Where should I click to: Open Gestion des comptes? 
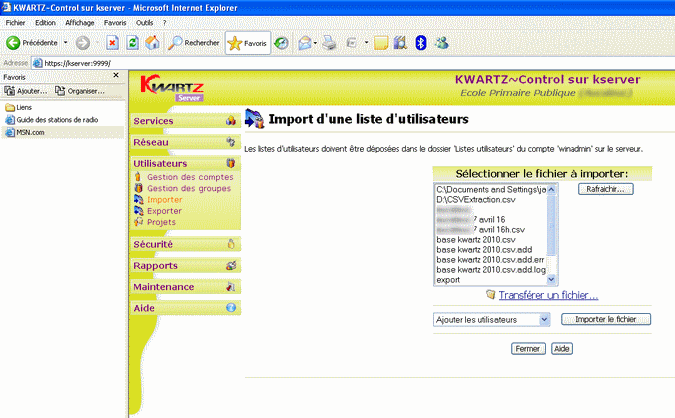point(190,177)
